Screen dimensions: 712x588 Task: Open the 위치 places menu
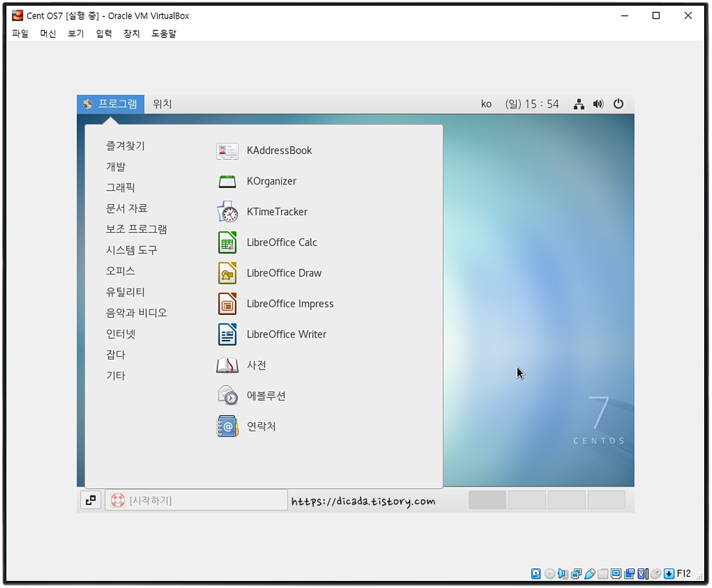pyautogui.click(x=163, y=104)
